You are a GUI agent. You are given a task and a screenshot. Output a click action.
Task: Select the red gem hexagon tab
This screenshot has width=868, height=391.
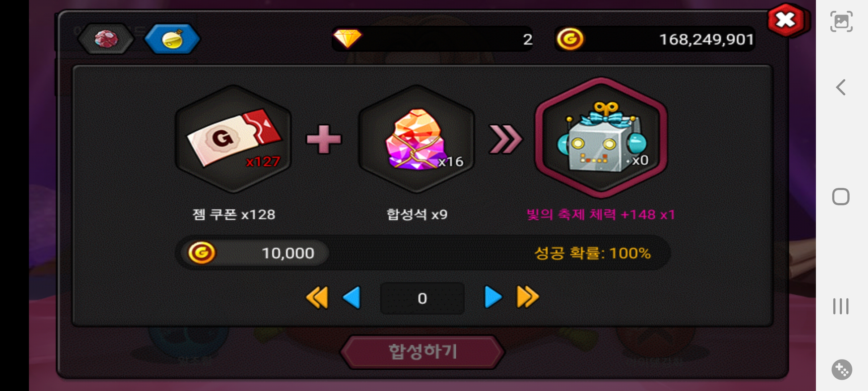tap(106, 39)
